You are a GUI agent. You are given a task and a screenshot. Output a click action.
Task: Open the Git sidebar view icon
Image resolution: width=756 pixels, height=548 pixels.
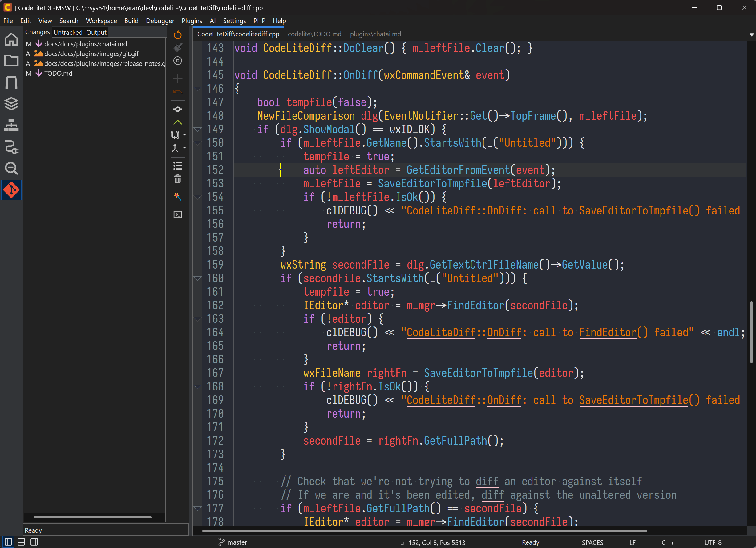11,190
